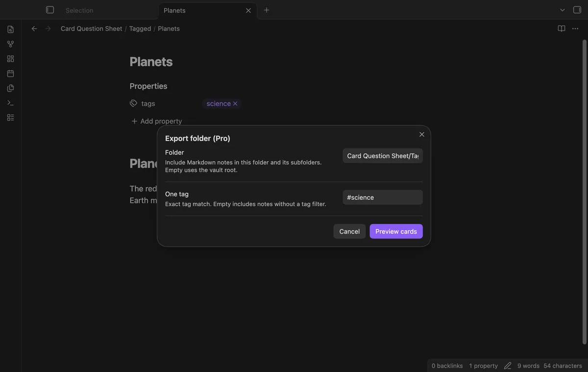Open a new tab with plus icon
Image resolution: width=588 pixels, height=372 pixels.
pyautogui.click(x=267, y=10)
